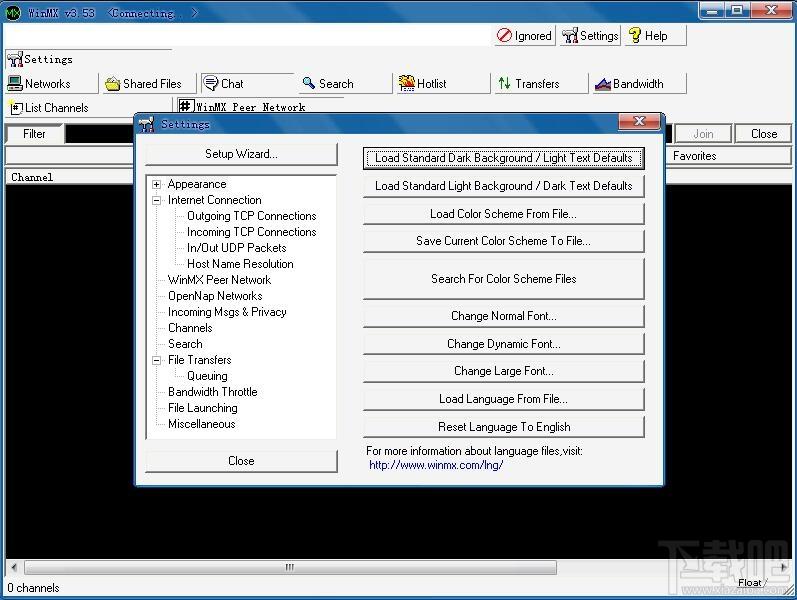Click Search For Color Scheme Files

point(504,279)
